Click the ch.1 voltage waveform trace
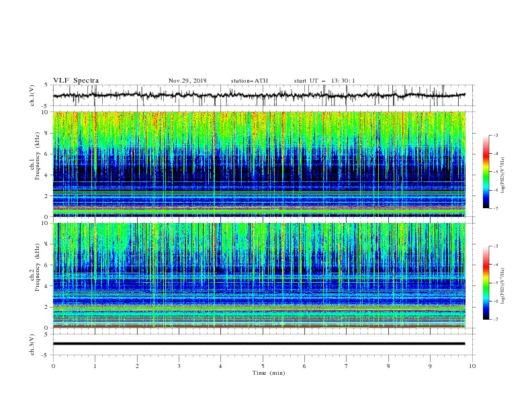 coord(259,95)
